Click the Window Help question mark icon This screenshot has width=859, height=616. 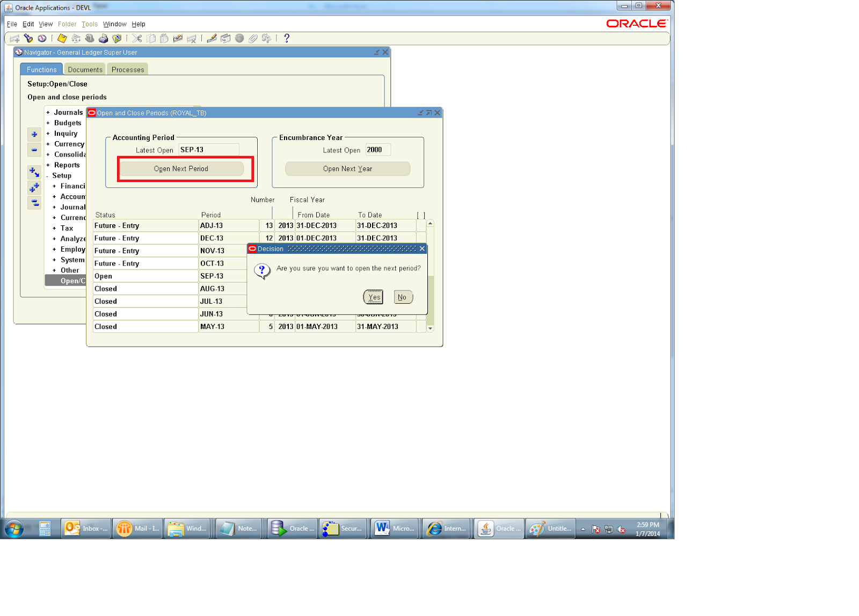tap(287, 39)
